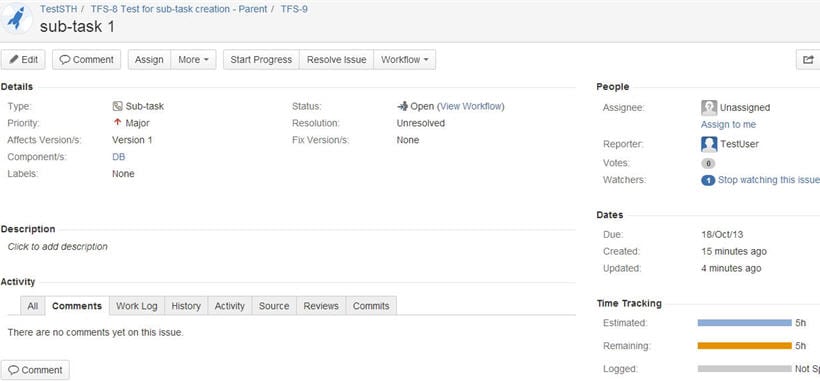The height and width of the screenshot is (382, 820).
Task: Click the Open status icon
Action: click(x=402, y=106)
